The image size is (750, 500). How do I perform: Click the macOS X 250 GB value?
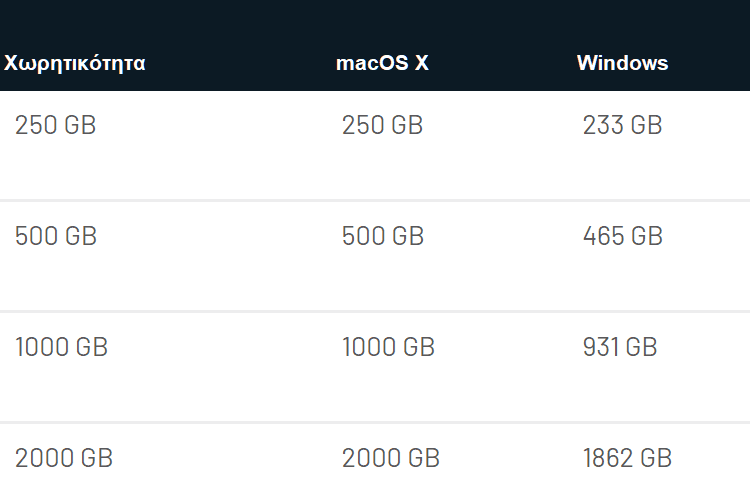382,125
